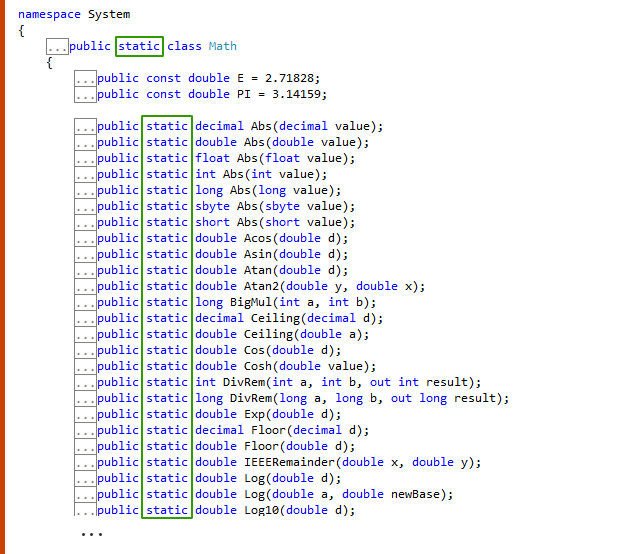This screenshot has height=554, width=640.
Task: Click the 'Asin' method name
Action: point(258,254)
